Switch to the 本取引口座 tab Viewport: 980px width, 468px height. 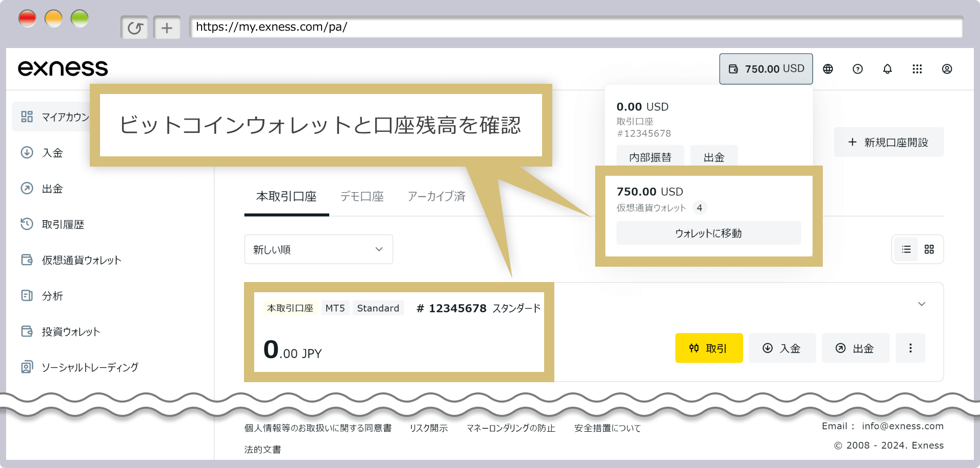(286, 197)
